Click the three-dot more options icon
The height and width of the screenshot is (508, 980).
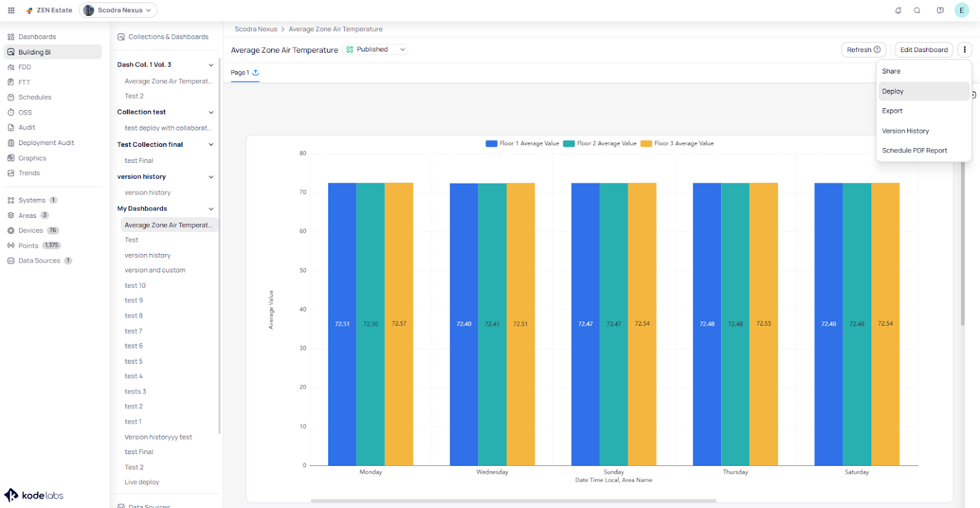coord(964,50)
